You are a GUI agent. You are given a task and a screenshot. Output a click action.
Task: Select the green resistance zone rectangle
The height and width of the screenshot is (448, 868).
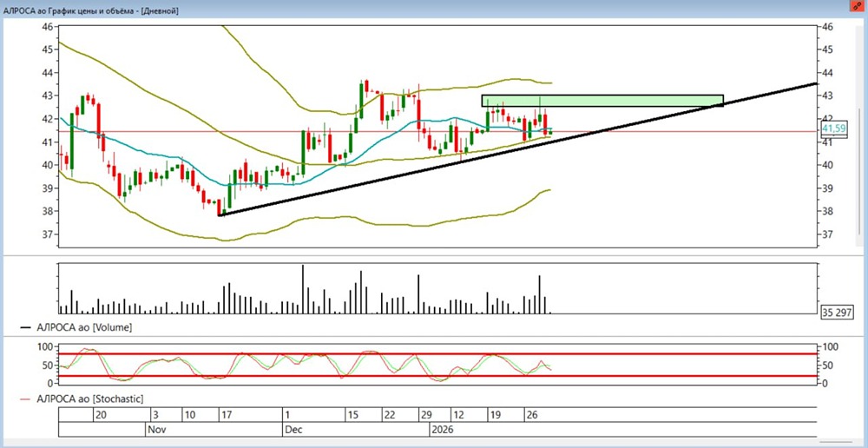point(602,101)
